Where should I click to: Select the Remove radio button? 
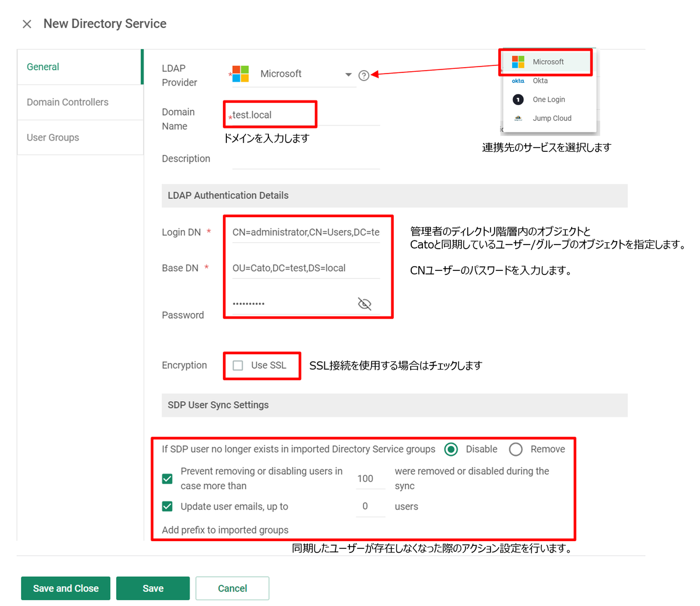pos(516,449)
